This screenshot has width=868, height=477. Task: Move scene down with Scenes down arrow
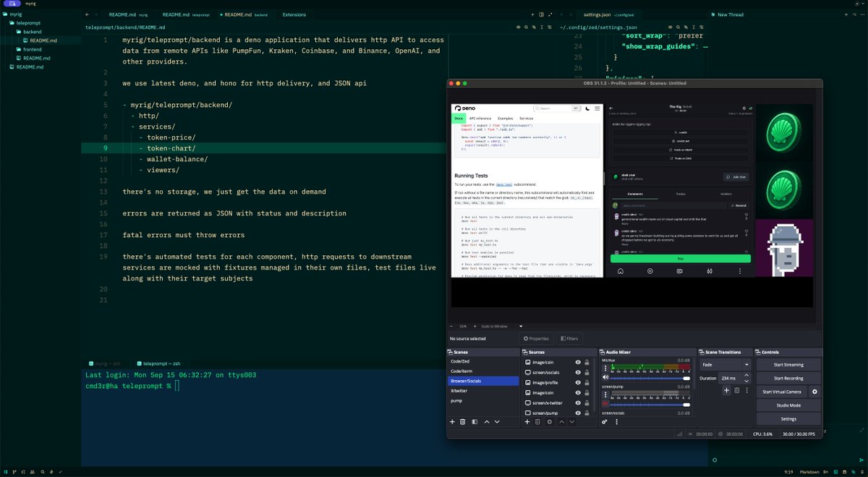point(497,421)
